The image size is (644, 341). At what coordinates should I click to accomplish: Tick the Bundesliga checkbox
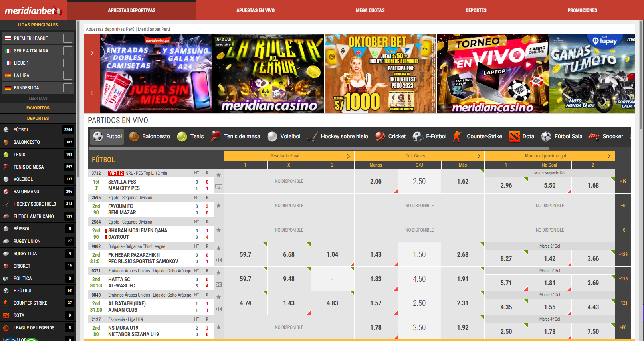[x=68, y=88]
